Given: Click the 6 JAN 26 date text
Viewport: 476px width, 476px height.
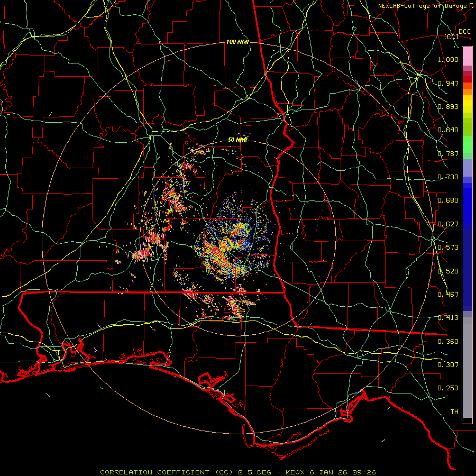Looking at the screenshot, I should tap(328, 472).
